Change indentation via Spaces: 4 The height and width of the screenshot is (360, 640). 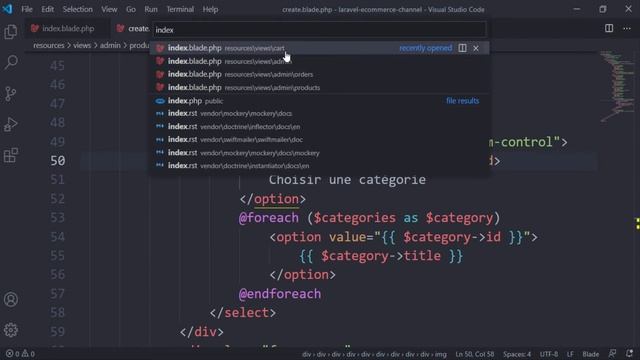coord(517,354)
